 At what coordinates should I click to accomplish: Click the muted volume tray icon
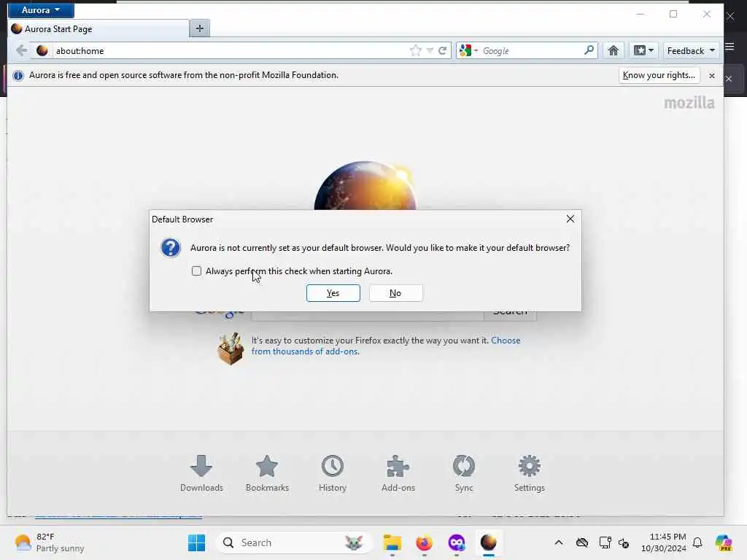point(624,542)
